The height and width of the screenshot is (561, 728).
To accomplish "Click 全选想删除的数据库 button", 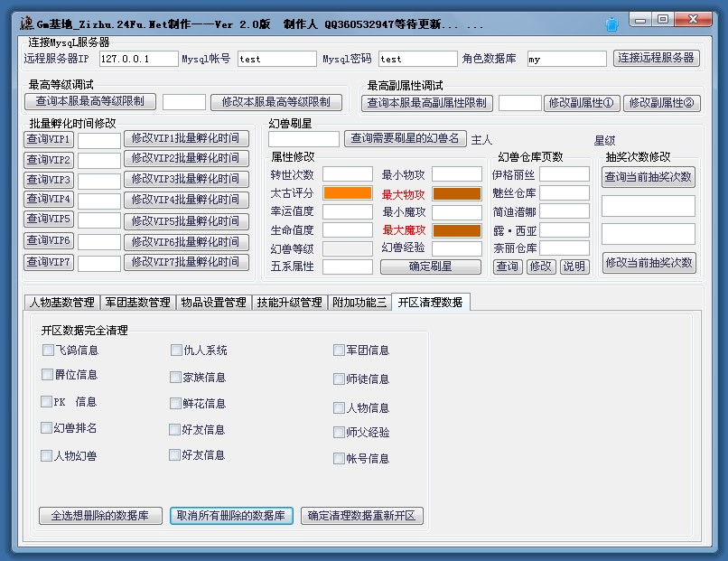I will click(x=100, y=516).
